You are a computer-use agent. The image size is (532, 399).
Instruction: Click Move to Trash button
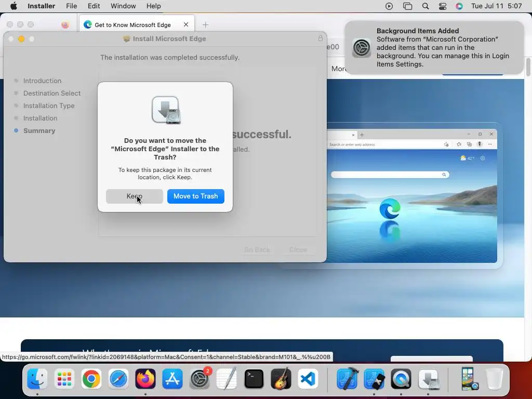196,196
